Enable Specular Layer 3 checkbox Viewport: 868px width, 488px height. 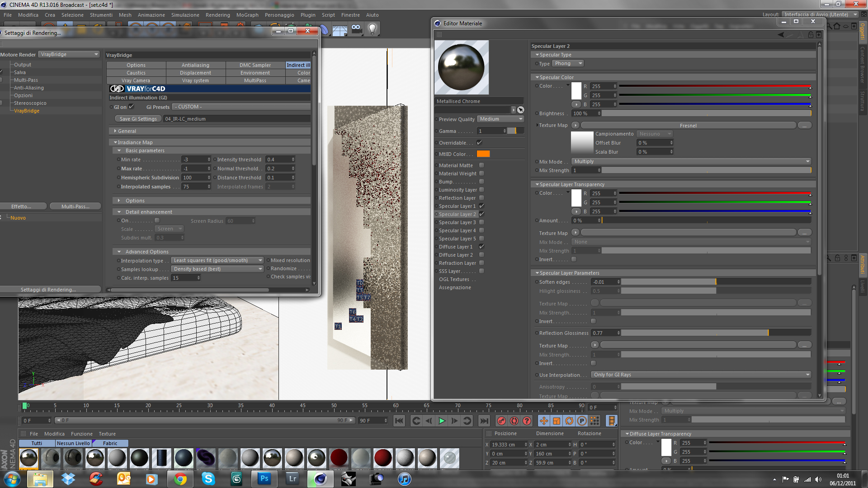tap(481, 222)
